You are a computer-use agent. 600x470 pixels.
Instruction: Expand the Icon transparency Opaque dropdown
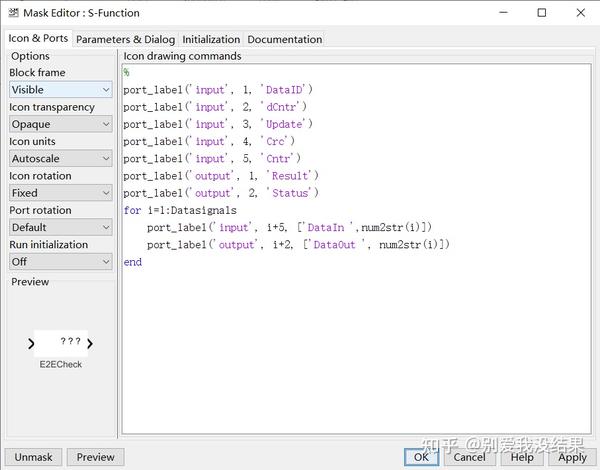[60, 125]
